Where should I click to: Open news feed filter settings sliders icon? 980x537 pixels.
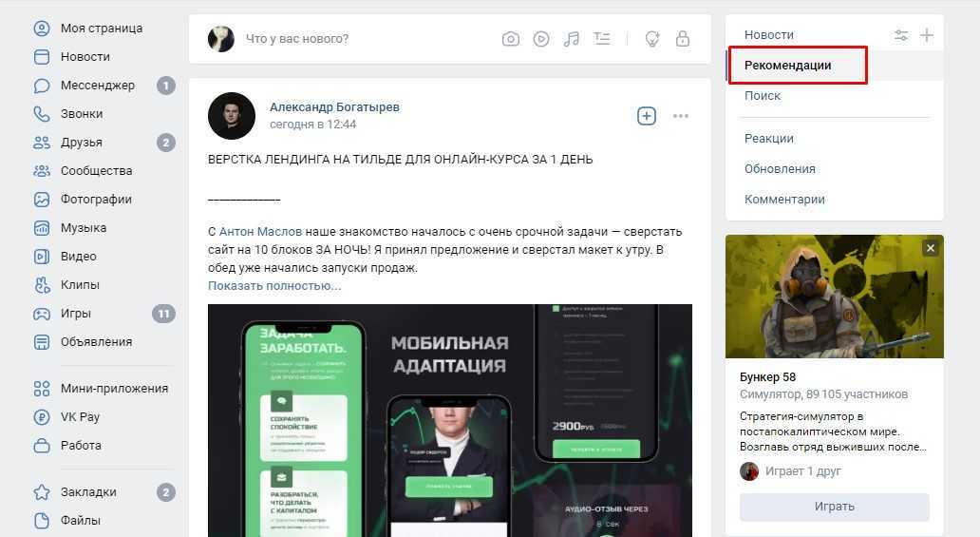pos(900,35)
